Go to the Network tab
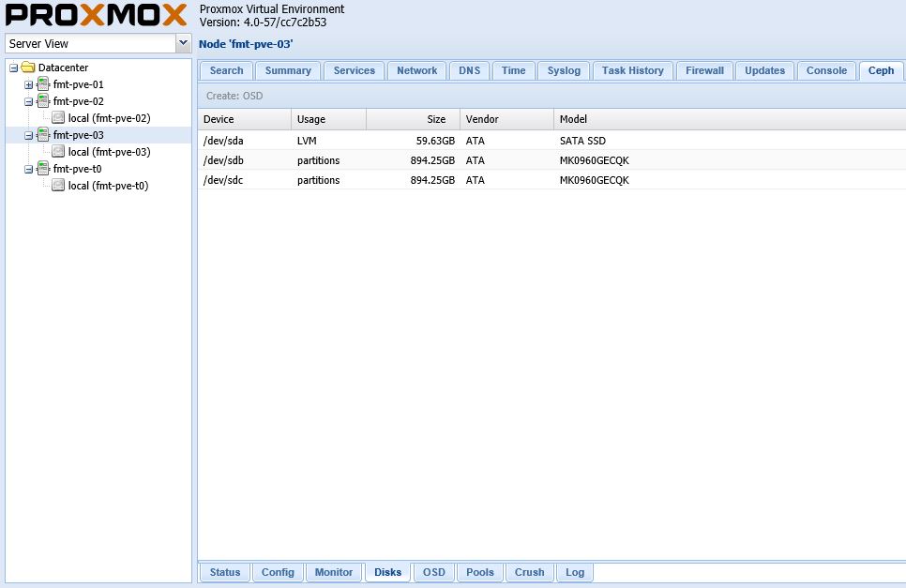Viewport: 906px width, 588px height. coord(416,70)
